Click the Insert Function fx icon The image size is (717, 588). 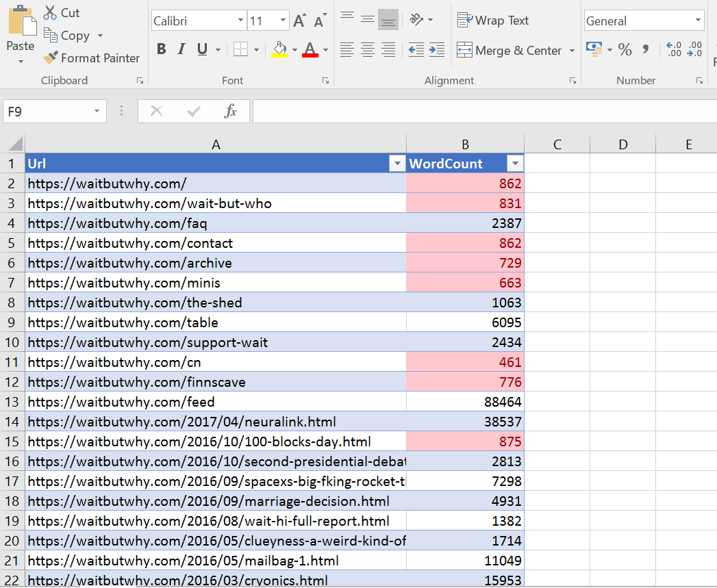click(231, 111)
